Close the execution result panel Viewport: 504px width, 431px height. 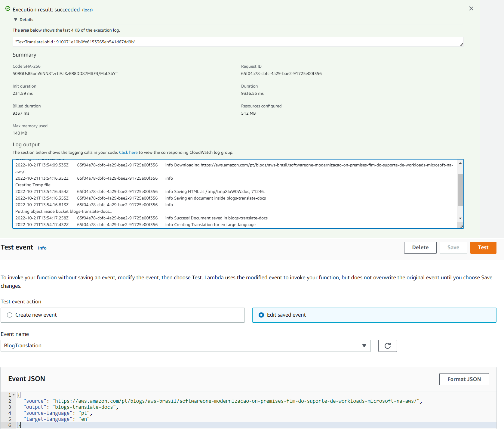coord(471,8)
